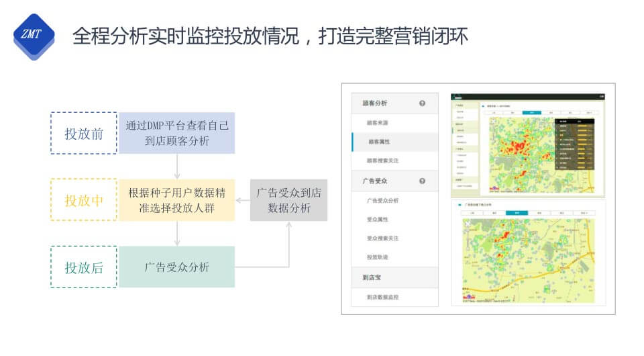The image size is (644, 356).
Task: Click the 广告受众到店数据分析 gray box
Action: coord(289,200)
